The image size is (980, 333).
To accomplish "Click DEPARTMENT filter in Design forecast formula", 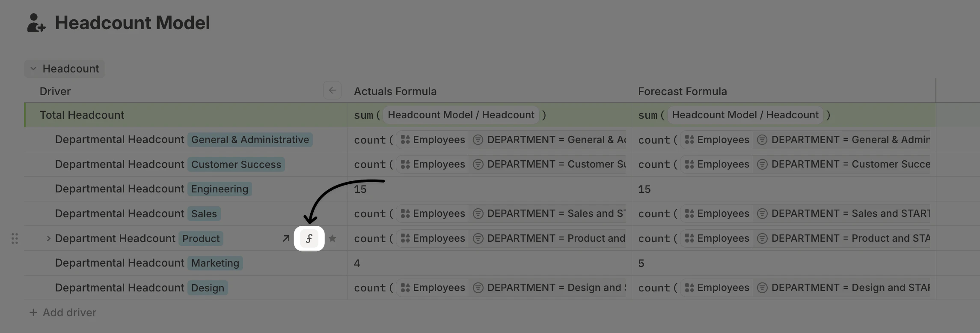I will coord(842,288).
